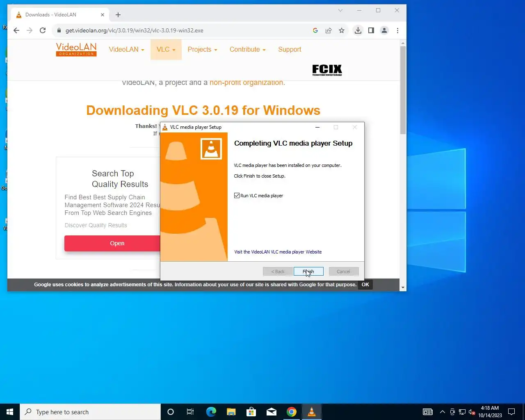The image size is (525, 420).
Task: Toggle Chrome side panel icon
Action: tap(371, 30)
